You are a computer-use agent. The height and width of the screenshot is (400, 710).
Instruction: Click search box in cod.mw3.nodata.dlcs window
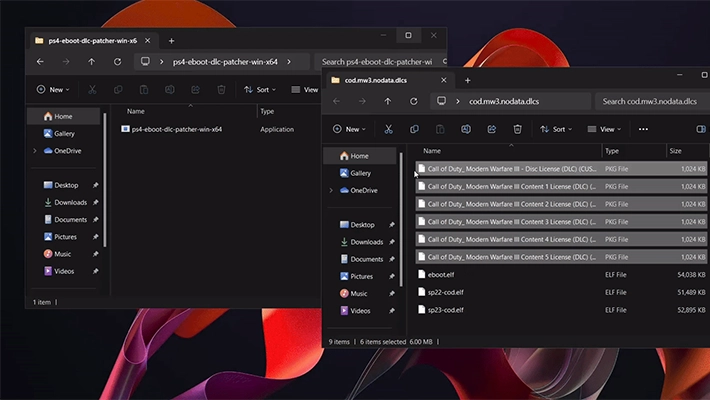tap(652, 101)
